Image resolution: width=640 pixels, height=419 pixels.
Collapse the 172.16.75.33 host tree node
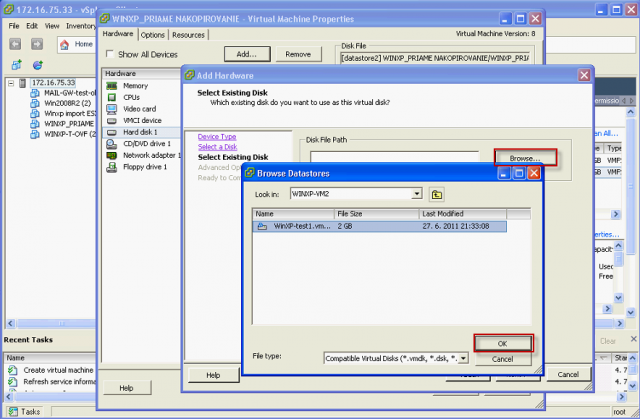click(x=11, y=83)
